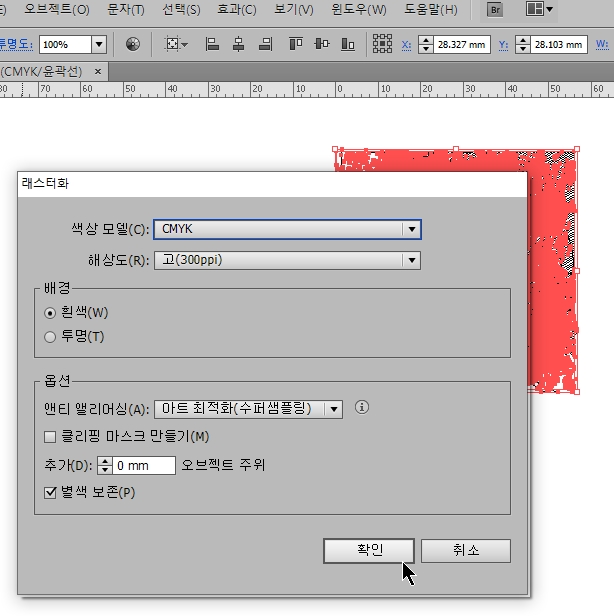614x616 pixels.
Task: Uncheck the 별색 보존(P) checkbox
Action: pos(50,492)
